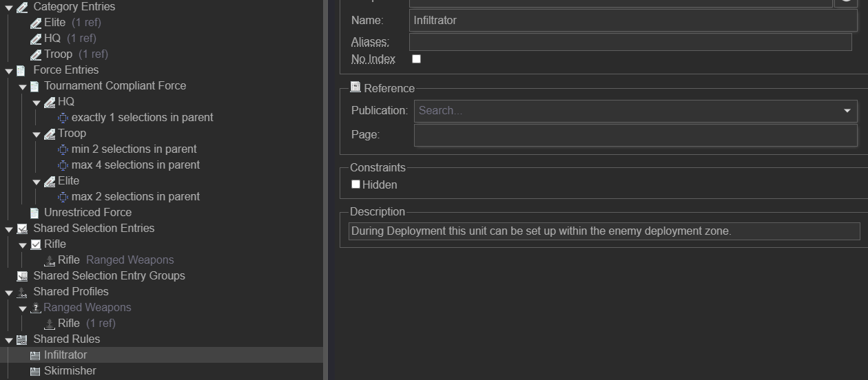
Task: Click the Shared Selection Entry Groups icon
Action: [x=21, y=276]
